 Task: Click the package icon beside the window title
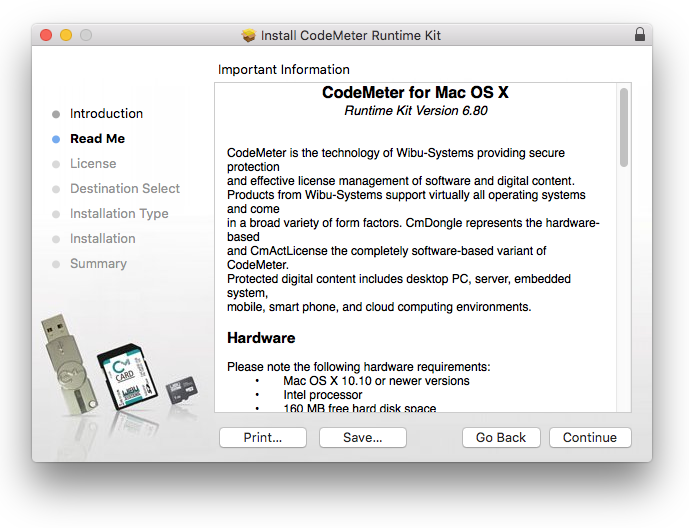[249, 35]
